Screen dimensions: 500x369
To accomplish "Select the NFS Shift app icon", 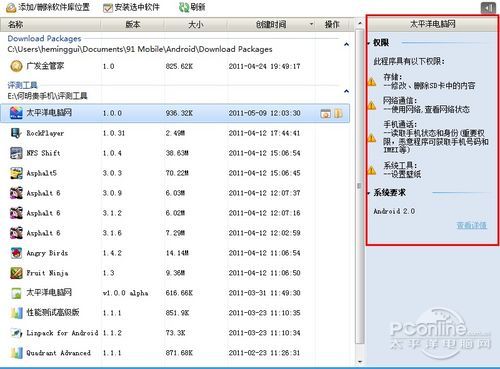I will click(x=16, y=153).
